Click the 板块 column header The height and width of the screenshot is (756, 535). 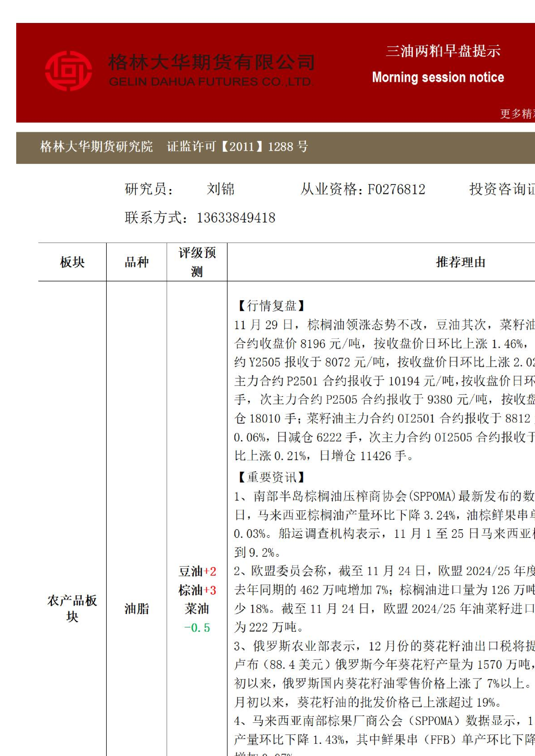pyautogui.click(x=72, y=262)
